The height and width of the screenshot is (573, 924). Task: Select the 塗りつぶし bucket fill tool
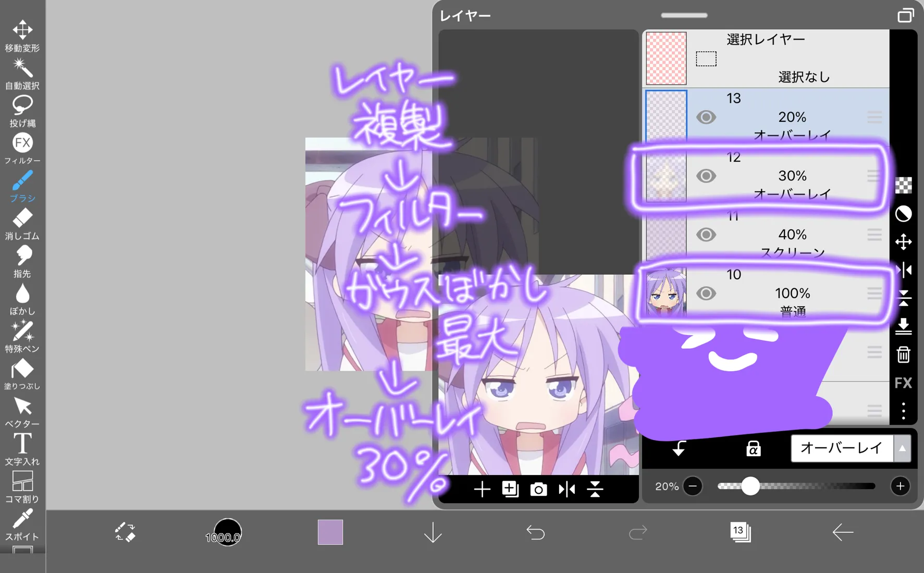pyautogui.click(x=22, y=374)
